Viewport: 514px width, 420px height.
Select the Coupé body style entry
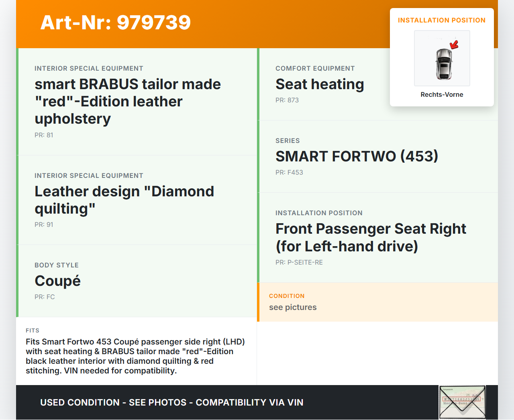click(137, 281)
